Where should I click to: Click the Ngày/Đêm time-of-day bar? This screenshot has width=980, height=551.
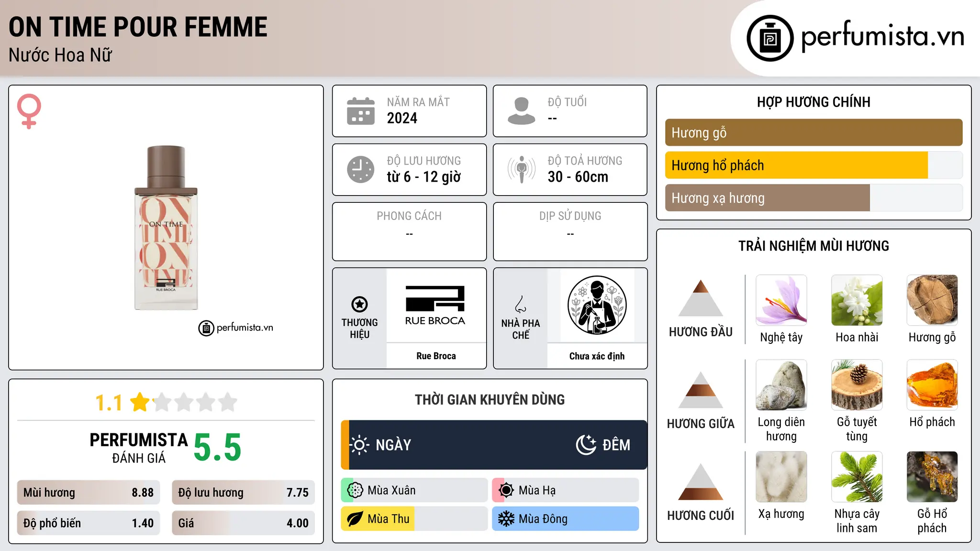pos(494,445)
